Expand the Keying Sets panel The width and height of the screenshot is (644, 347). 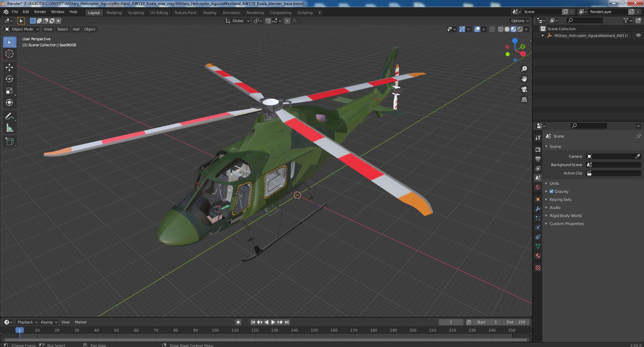point(560,199)
